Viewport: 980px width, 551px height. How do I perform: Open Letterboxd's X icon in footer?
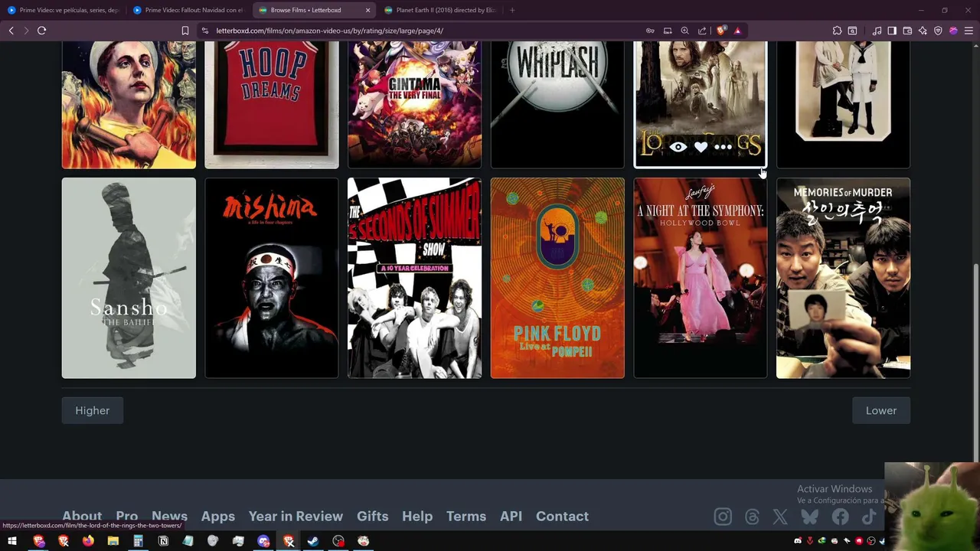780,517
